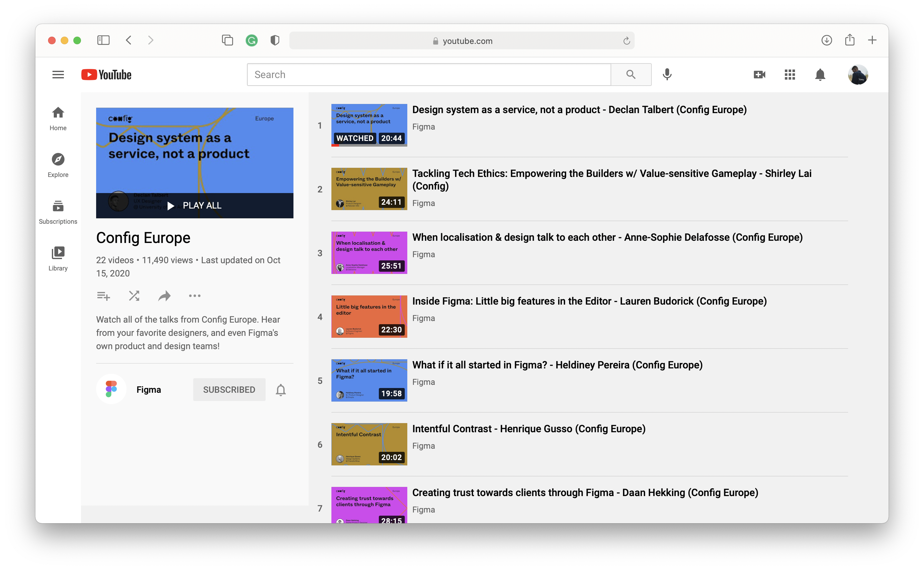Viewport: 924px width, 570px height.
Task: Open Creating trust towards clients video title
Action: pos(585,493)
